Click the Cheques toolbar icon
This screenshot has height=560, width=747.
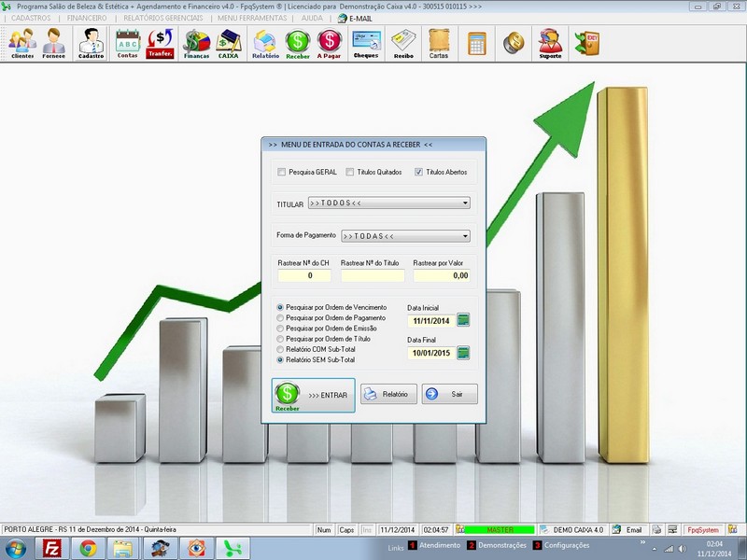coord(366,43)
